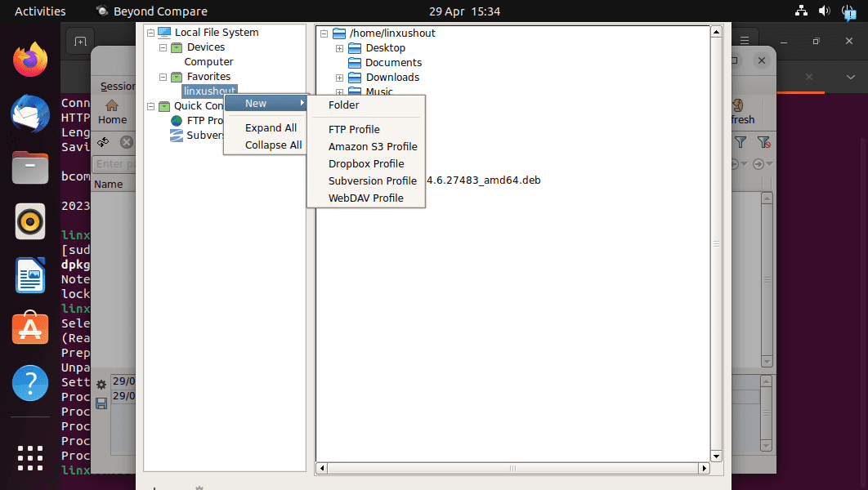The height and width of the screenshot is (490, 868).
Task: Open Firefox from the dock
Action: pyautogui.click(x=30, y=60)
